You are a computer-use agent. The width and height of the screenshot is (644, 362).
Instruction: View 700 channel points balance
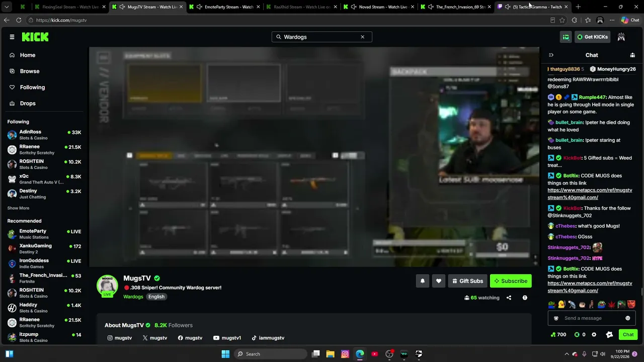point(558,335)
